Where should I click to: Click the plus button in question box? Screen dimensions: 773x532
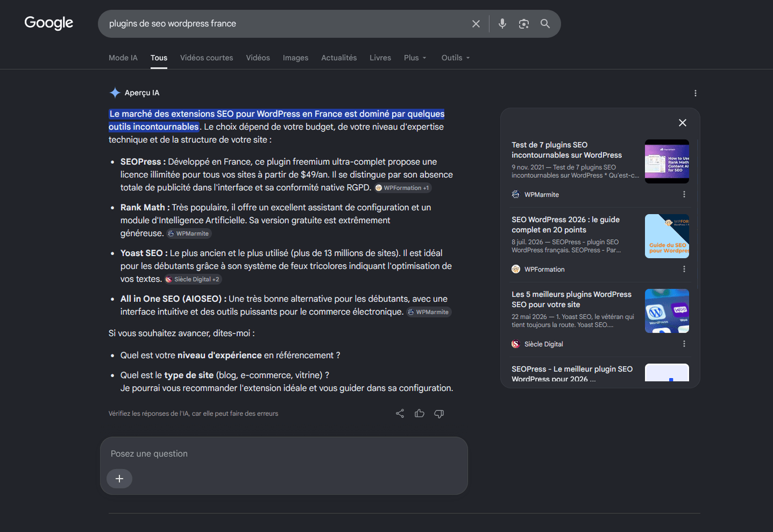[x=119, y=478]
